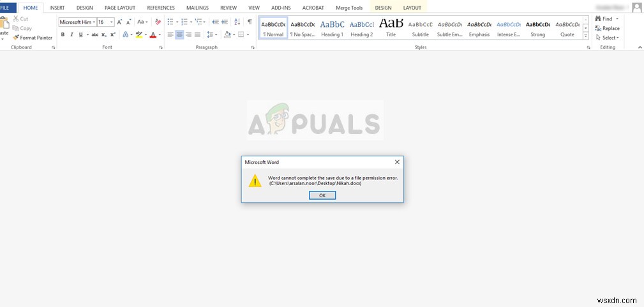644x307 pixels.
Task: Click the Replace button
Action: (608, 28)
